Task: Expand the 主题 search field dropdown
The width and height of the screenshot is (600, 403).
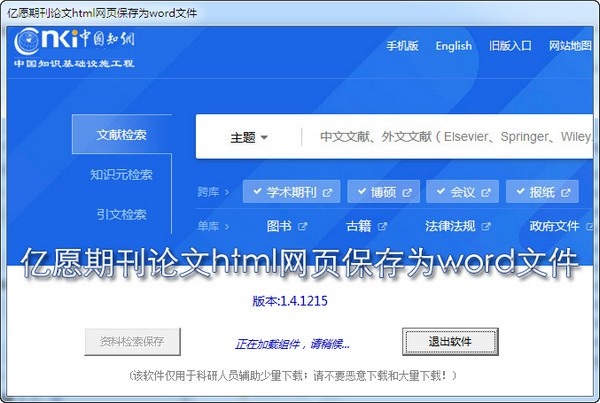Action: (249, 137)
